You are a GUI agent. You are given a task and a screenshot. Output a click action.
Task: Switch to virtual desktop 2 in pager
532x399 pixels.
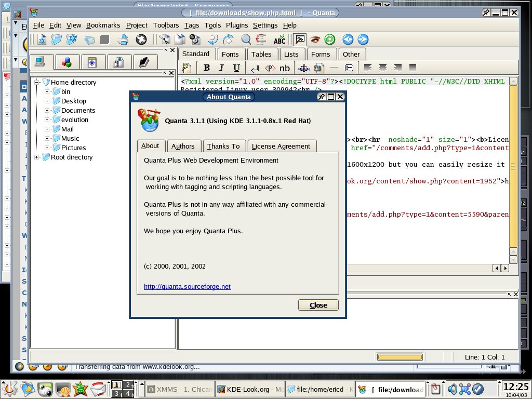click(x=128, y=385)
